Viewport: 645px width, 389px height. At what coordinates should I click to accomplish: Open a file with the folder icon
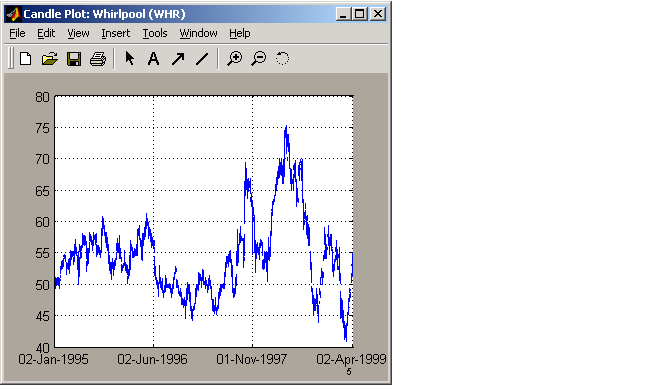point(50,59)
